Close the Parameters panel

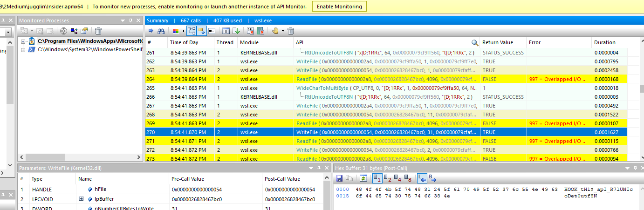(327, 168)
